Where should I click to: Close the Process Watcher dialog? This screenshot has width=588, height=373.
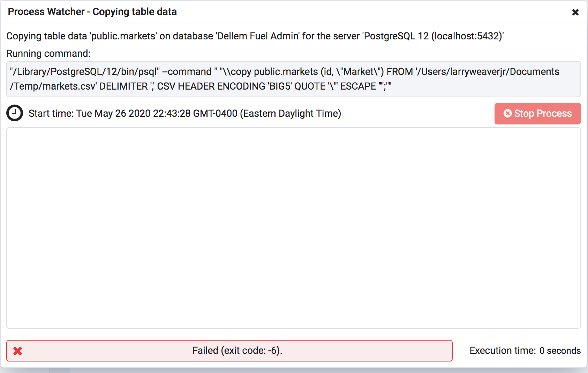tap(575, 12)
